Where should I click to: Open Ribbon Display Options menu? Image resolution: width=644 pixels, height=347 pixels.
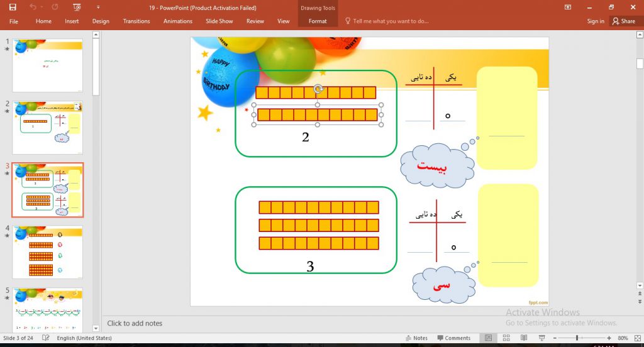pyautogui.click(x=568, y=7)
